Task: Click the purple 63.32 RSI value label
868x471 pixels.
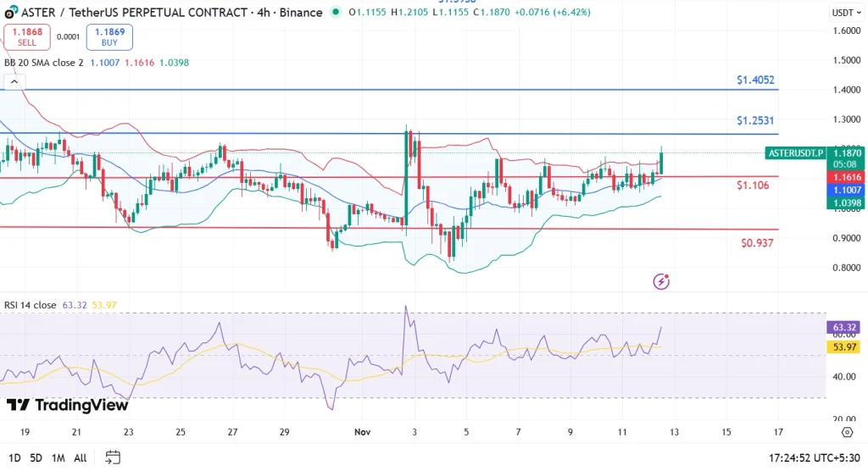Action: click(x=842, y=326)
